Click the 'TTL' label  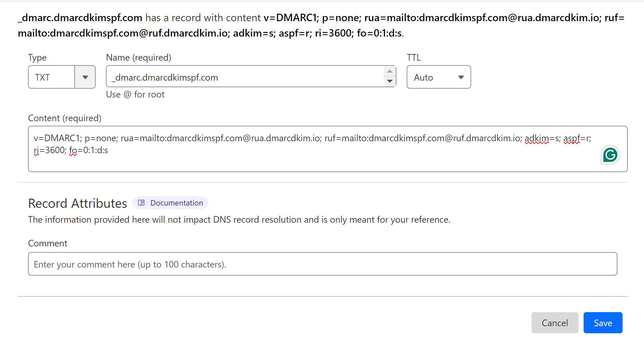[414, 57]
